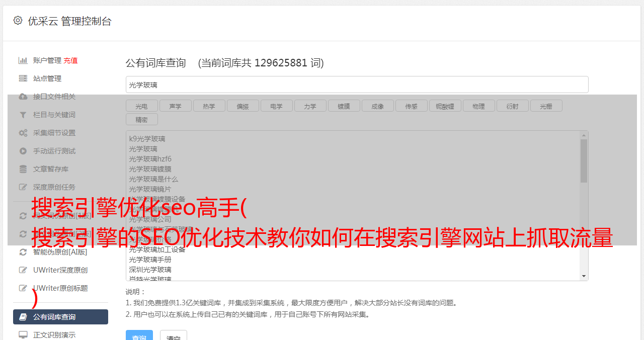The width and height of the screenshot is (644, 340).
Task: Select the 镀膜 keyword tag
Action: tap(344, 106)
